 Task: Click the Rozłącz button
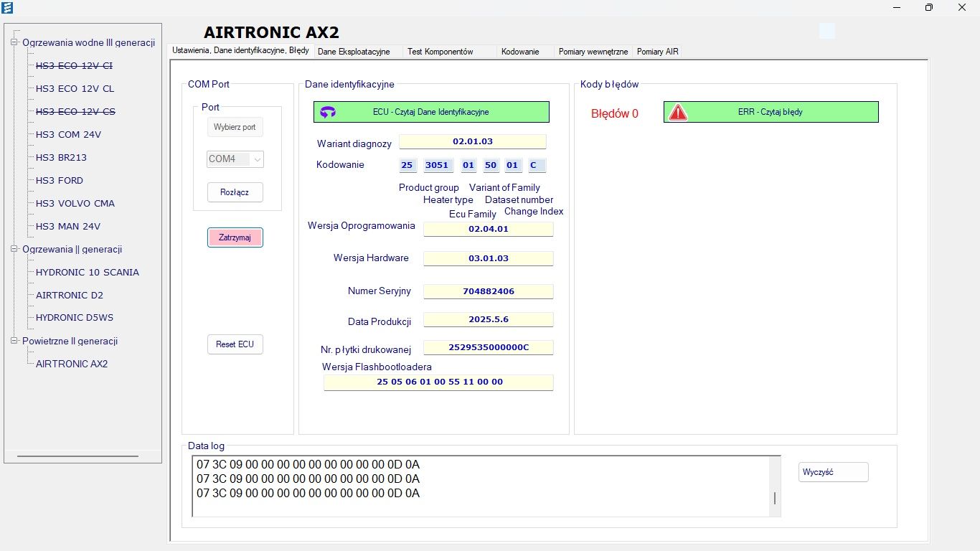pyautogui.click(x=235, y=192)
